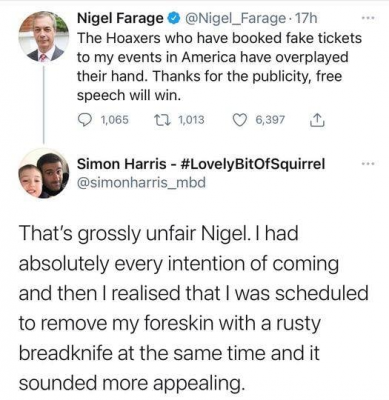Open more options on top tweet
This screenshot has height=400, width=389.
369,18
